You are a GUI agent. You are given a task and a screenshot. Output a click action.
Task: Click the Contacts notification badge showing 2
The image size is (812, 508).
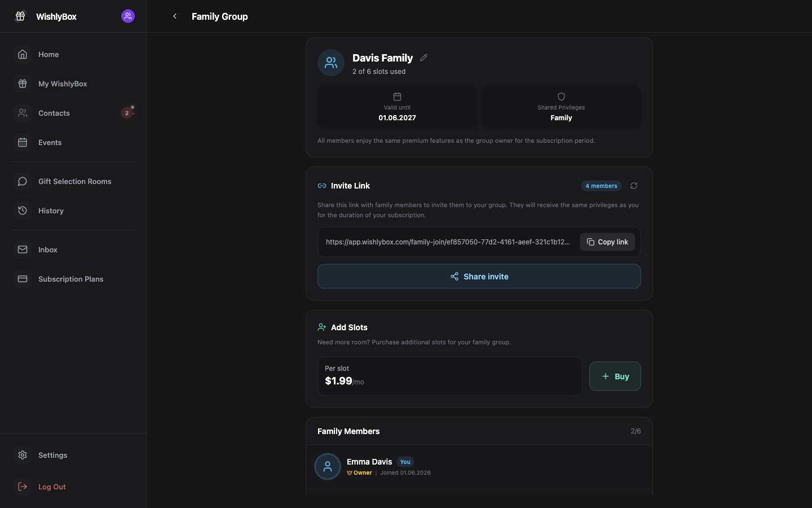point(127,113)
